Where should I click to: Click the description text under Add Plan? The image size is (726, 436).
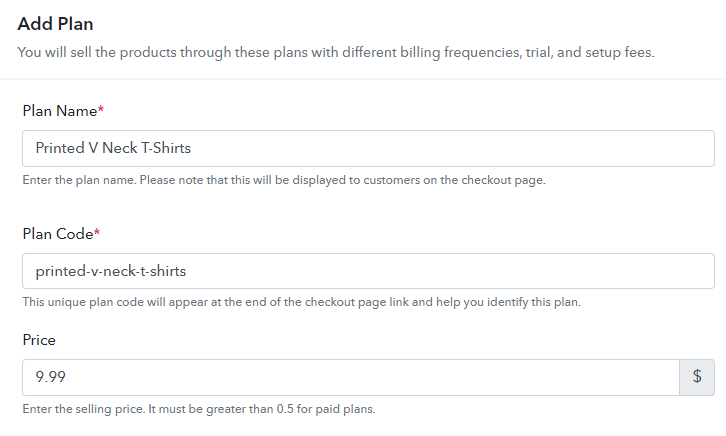(336, 51)
